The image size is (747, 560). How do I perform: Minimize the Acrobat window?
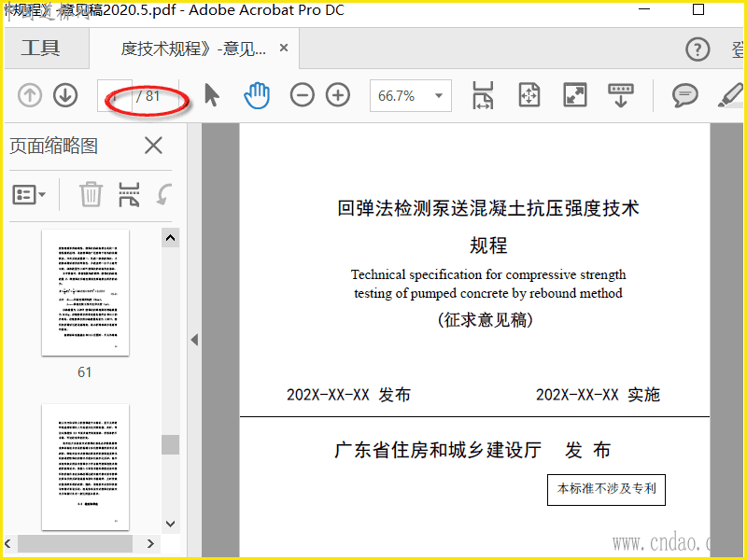644,9
